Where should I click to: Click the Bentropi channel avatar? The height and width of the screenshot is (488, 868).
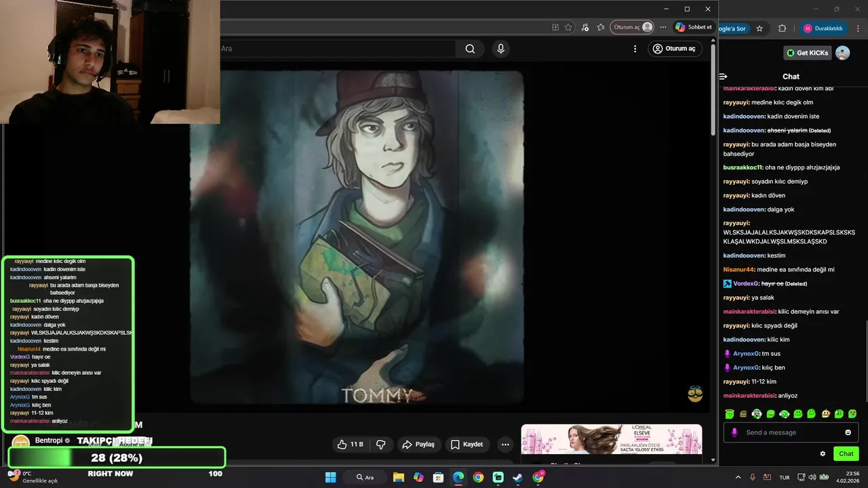pyautogui.click(x=20, y=443)
